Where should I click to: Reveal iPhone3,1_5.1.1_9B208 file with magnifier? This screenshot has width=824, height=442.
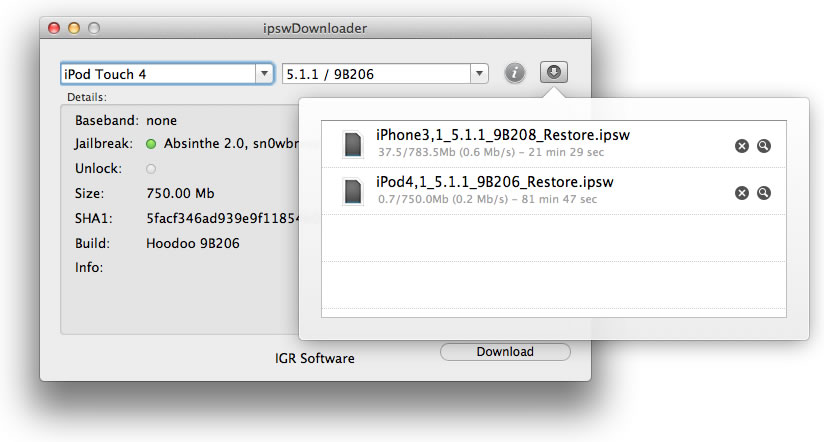[764, 146]
